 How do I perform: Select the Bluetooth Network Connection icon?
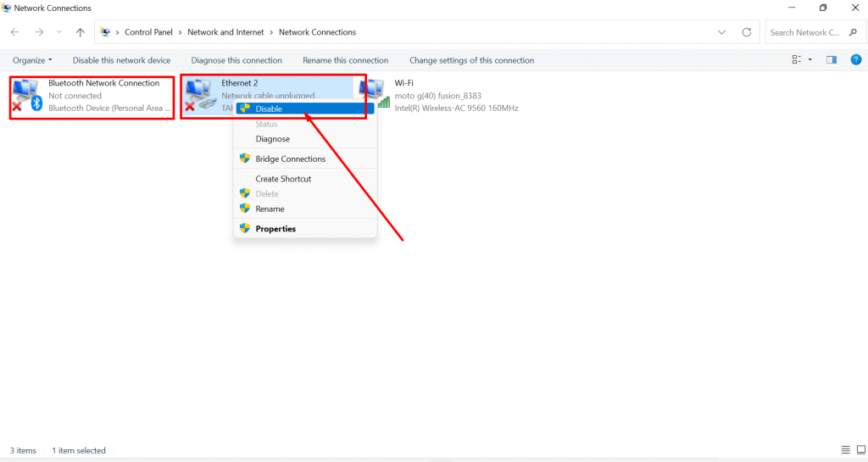[x=27, y=95]
